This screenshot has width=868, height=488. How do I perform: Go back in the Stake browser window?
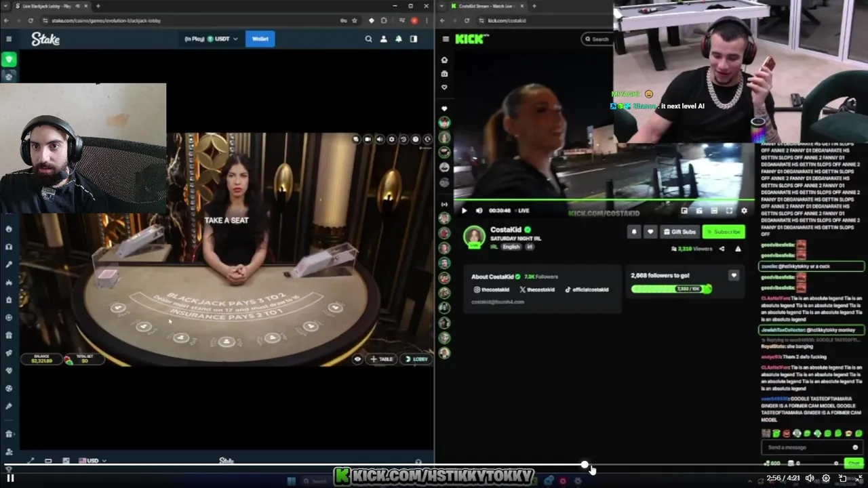(x=6, y=20)
